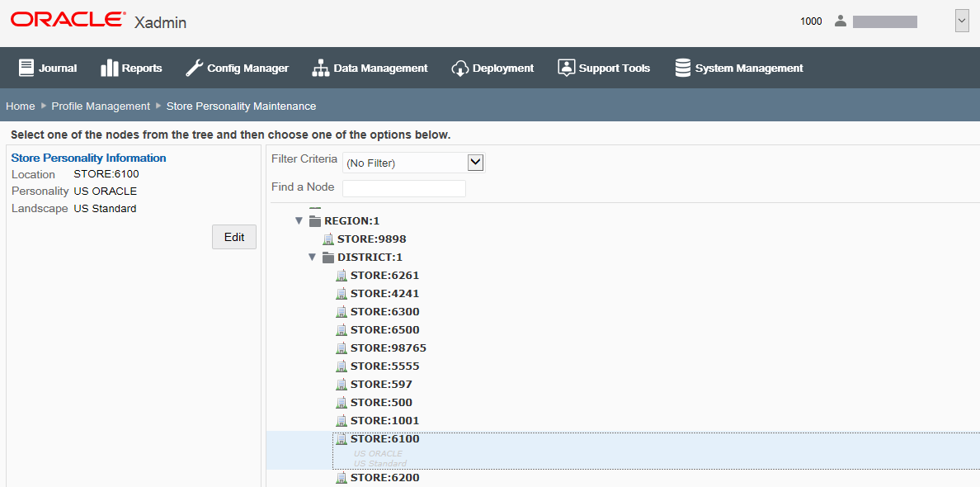Open the Data Management menu
Screen dimensions: 980x487
click(x=370, y=69)
